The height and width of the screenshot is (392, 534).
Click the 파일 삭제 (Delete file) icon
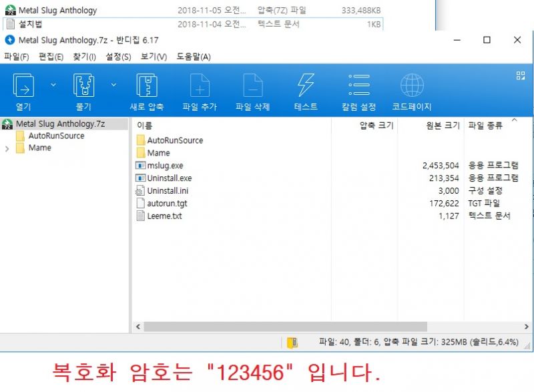pyautogui.click(x=253, y=85)
